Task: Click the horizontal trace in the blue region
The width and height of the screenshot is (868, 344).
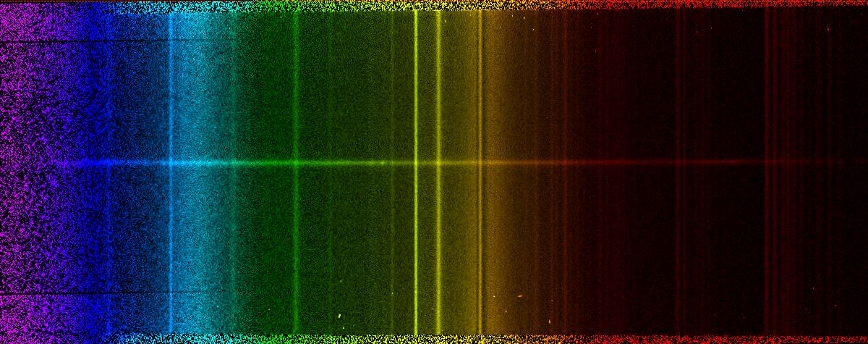Action: pyautogui.click(x=94, y=163)
